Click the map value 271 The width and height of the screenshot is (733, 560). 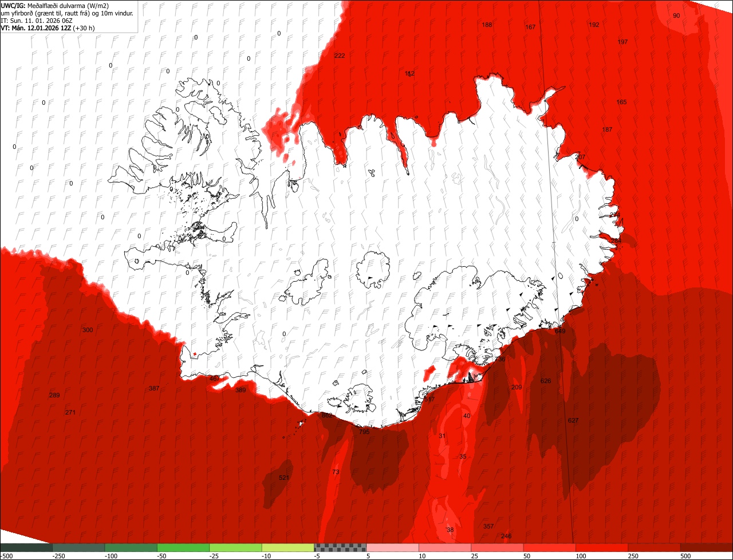70,412
